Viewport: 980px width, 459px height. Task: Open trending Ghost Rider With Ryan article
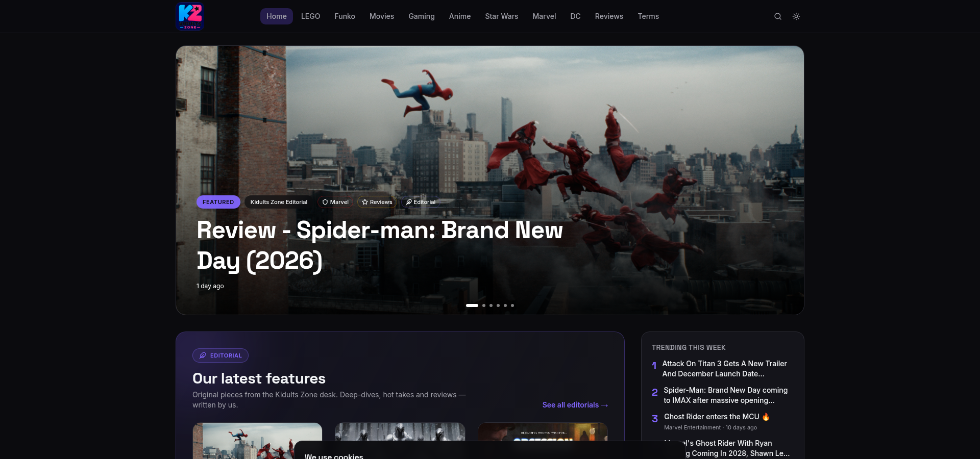727,448
